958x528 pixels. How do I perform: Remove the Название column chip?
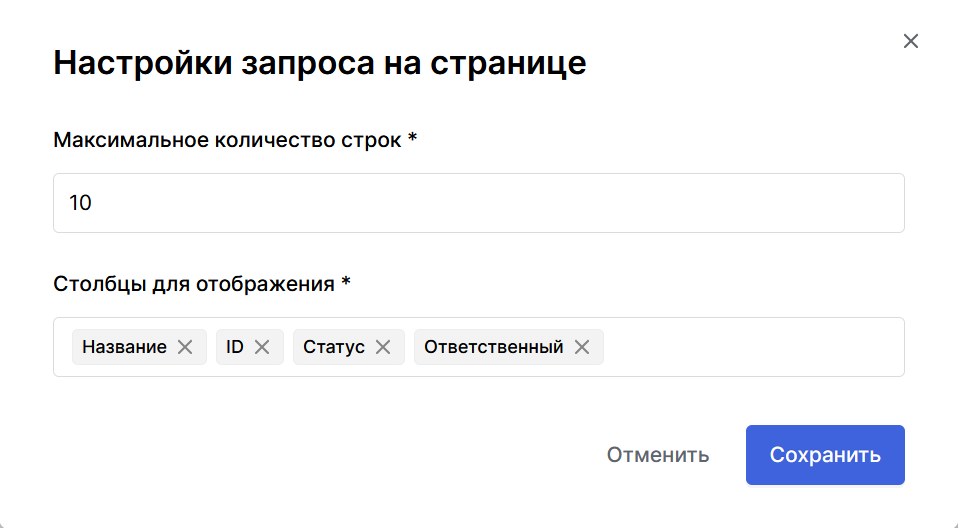(x=185, y=347)
